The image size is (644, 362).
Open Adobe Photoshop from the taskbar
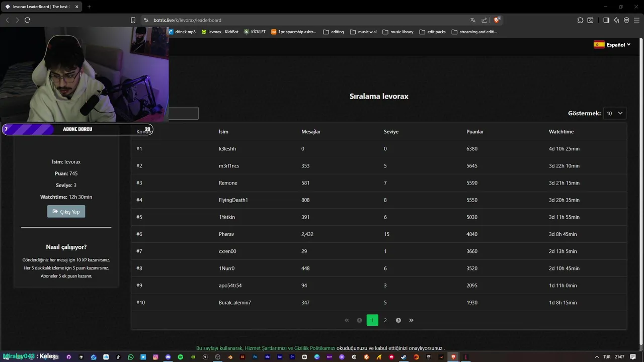[255, 357]
